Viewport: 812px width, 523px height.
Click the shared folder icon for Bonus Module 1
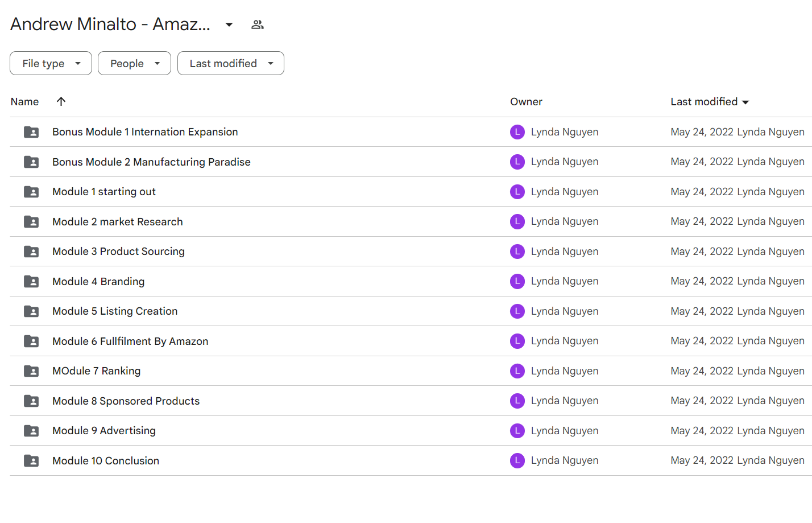pos(31,132)
